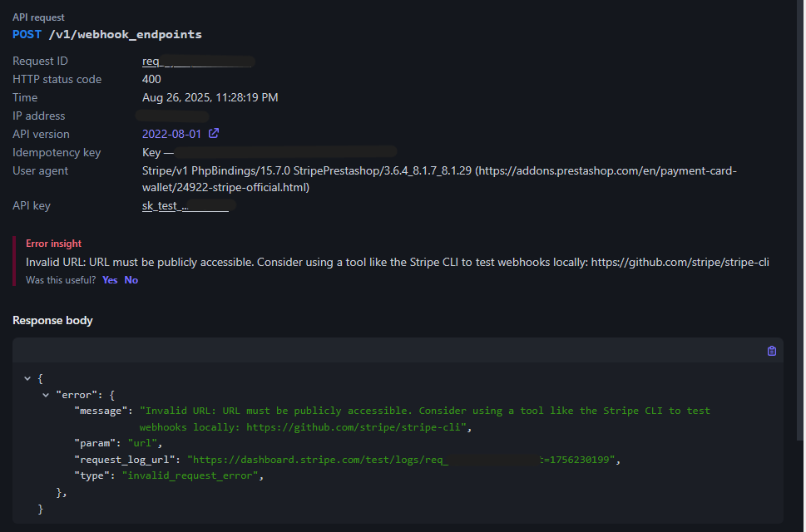Open the 2022-08-01 API version link
806x532 pixels.
tap(171, 134)
